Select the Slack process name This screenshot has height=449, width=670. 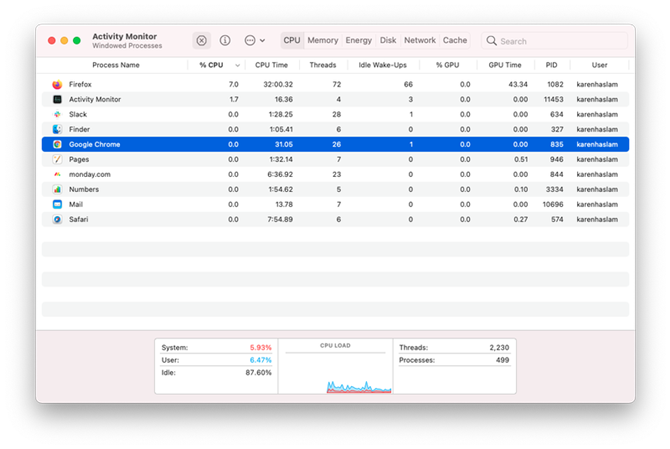click(x=78, y=114)
